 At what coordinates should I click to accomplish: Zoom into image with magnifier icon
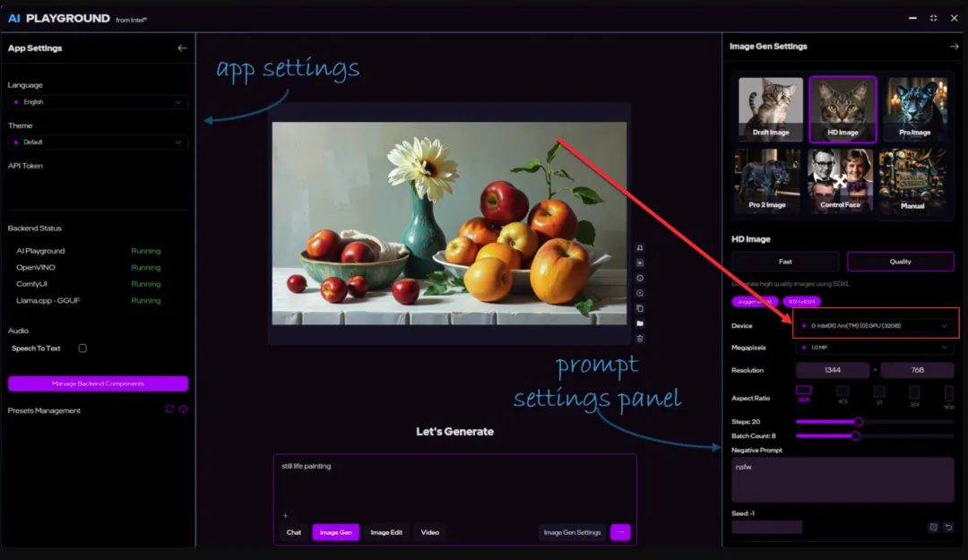tap(640, 293)
